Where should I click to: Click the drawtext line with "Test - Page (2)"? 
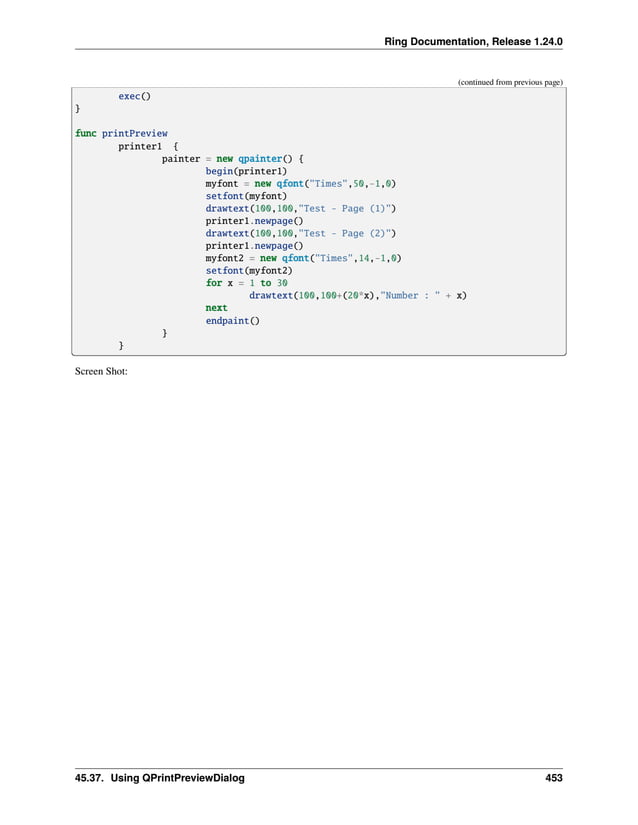(301, 233)
